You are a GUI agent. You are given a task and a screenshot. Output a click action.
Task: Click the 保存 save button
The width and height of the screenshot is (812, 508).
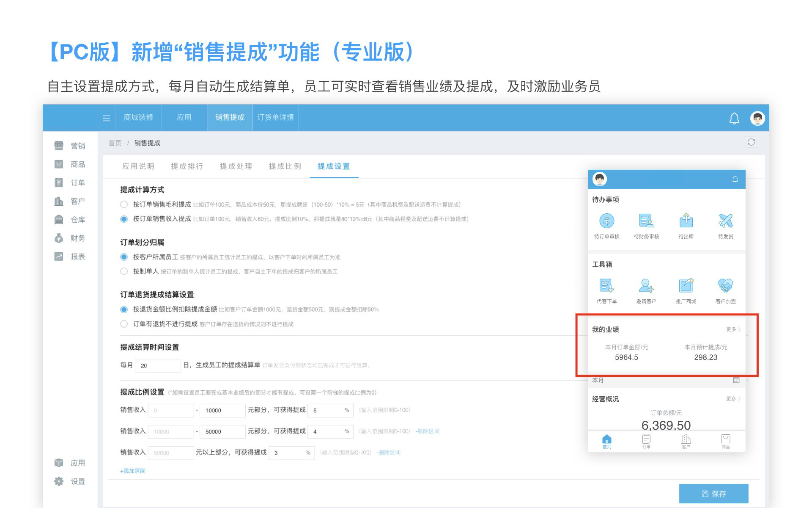coord(713,494)
